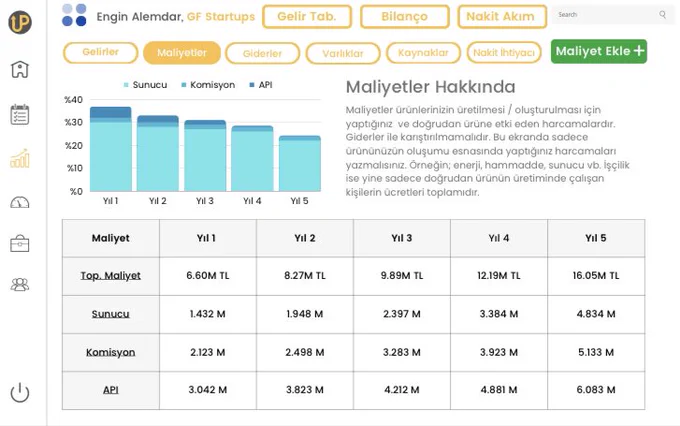Viewport: 680px width, 426px height.
Task: Click the Yıl 1 table header
Action: (x=208, y=238)
